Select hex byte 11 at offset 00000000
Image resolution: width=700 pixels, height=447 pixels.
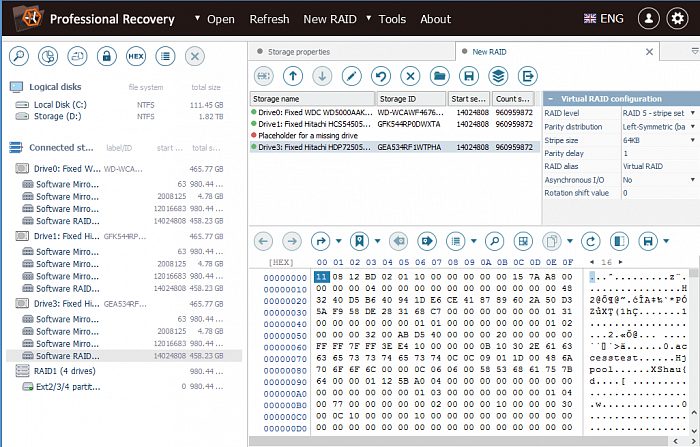coord(321,277)
